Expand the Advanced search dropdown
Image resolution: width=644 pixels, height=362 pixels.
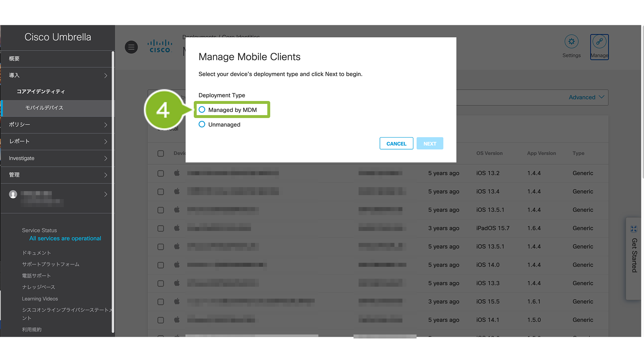click(x=586, y=97)
